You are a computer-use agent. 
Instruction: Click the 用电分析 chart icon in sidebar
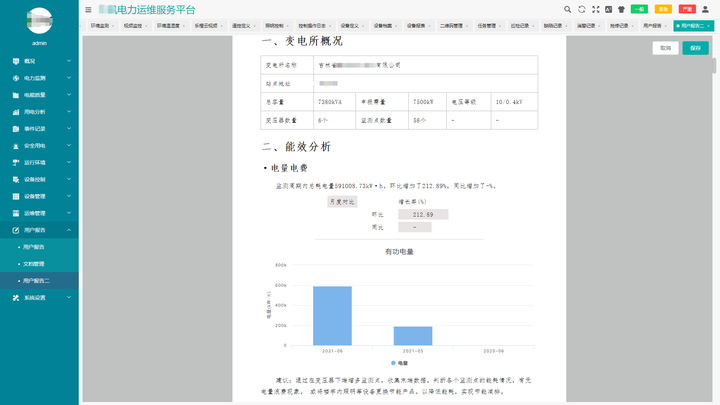(x=16, y=112)
